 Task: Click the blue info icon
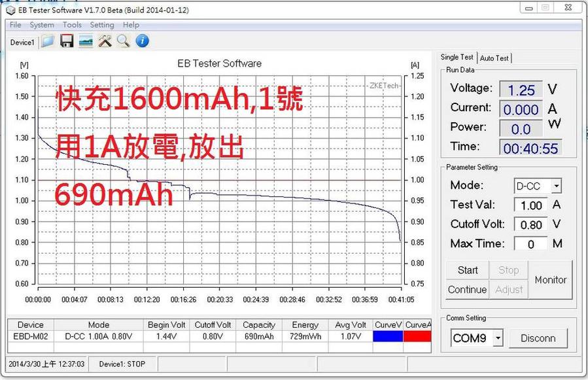[x=142, y=42]
